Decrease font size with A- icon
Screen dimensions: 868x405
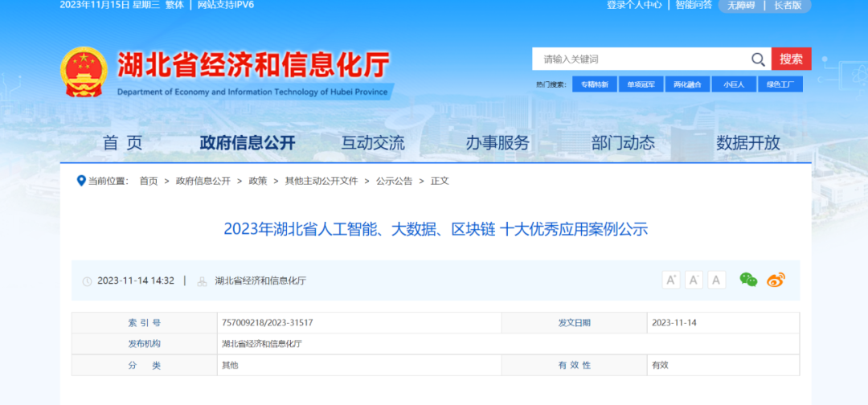coord(694,280)
